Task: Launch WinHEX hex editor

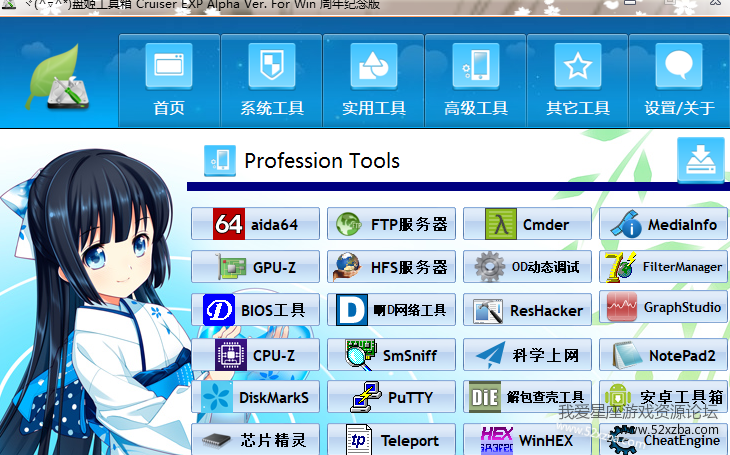Action: pos(528,439)
